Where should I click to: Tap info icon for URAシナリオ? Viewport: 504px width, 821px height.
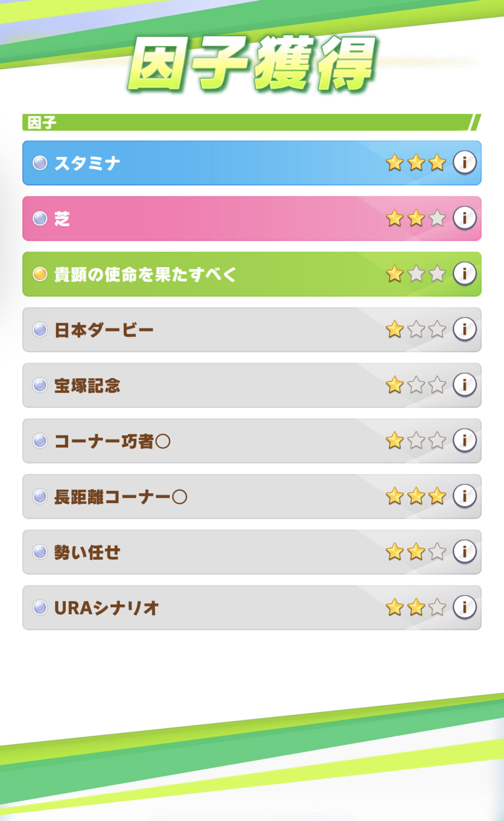click(464, 607)
